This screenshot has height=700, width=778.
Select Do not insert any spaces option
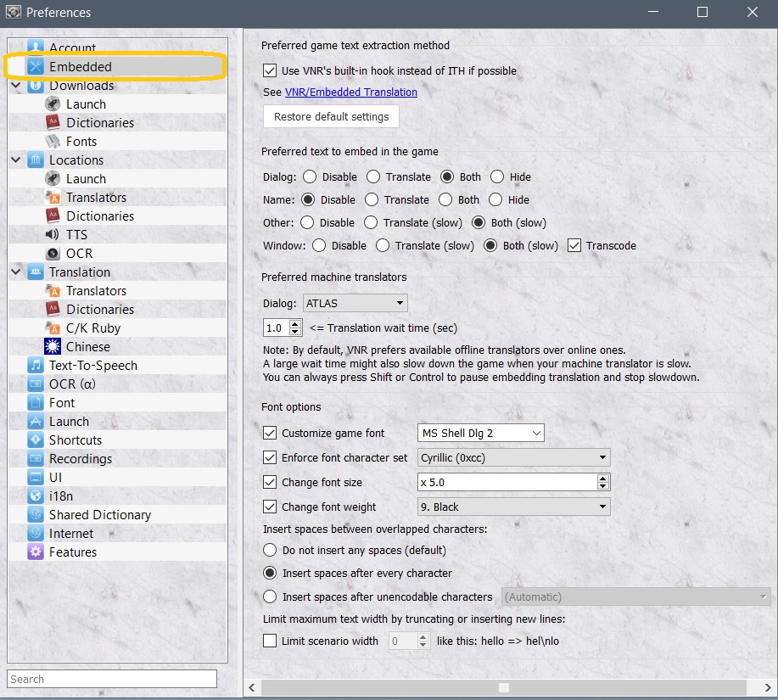[270, 550]
